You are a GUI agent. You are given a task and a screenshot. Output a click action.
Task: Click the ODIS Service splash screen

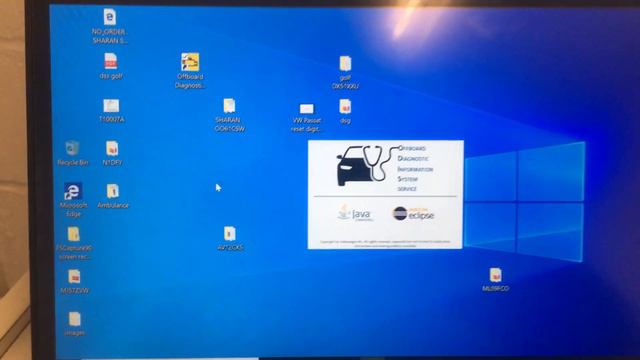coord(385,194)
